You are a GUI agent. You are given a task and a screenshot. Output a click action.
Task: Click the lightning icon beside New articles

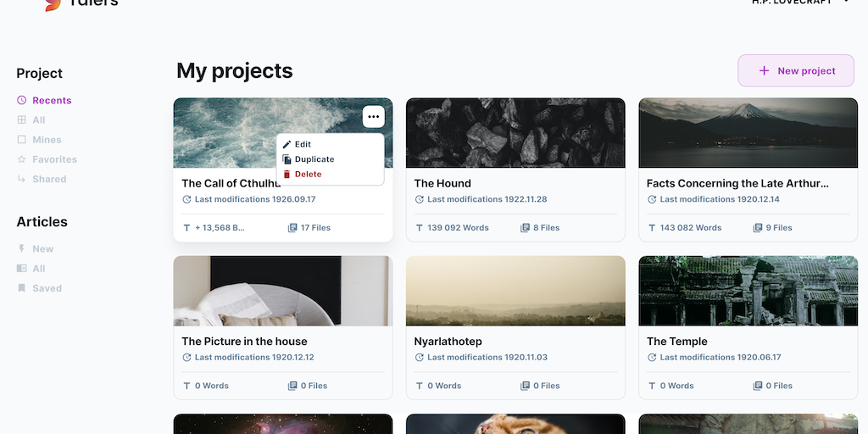(22, 249)
